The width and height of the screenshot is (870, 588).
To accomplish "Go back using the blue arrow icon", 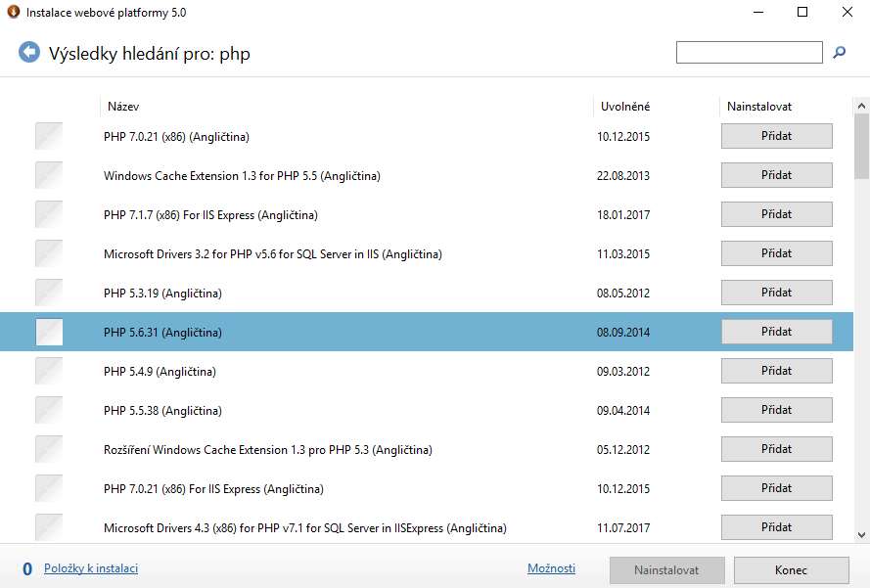I will click(x=29, y=53).
